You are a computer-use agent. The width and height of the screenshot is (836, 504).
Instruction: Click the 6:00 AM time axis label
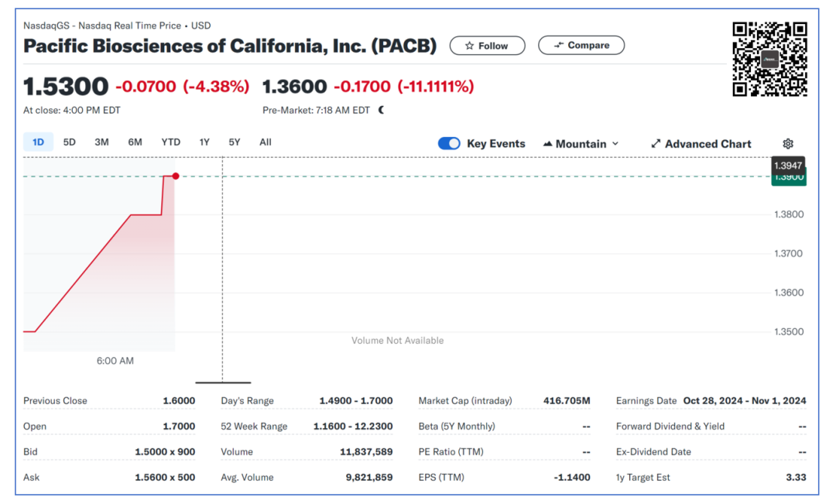pos(115,361)
